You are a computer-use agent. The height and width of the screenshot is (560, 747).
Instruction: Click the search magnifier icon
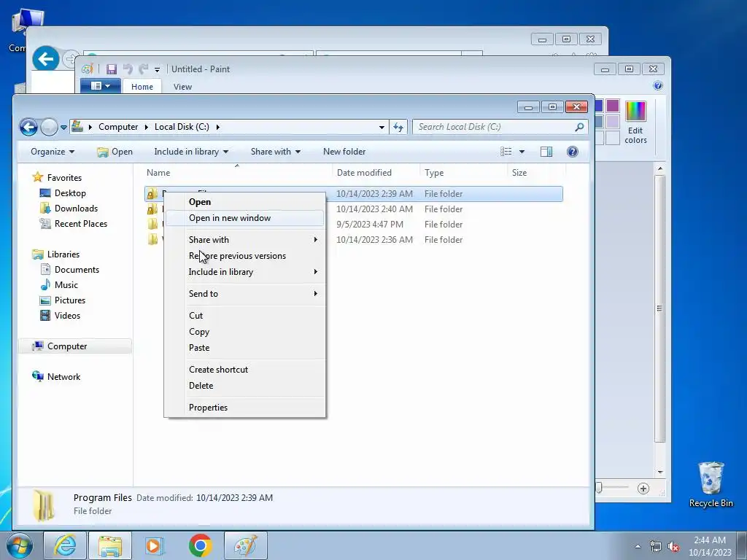click(579, 127)
